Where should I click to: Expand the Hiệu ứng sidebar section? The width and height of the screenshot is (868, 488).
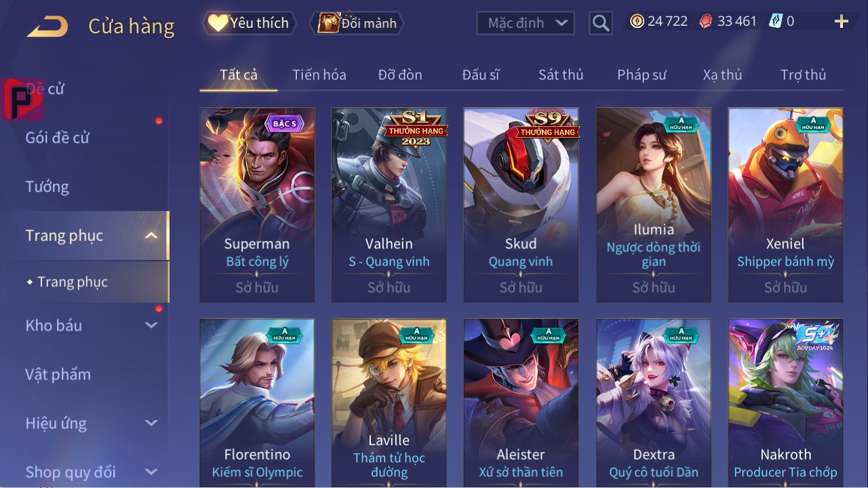point(151,423)
